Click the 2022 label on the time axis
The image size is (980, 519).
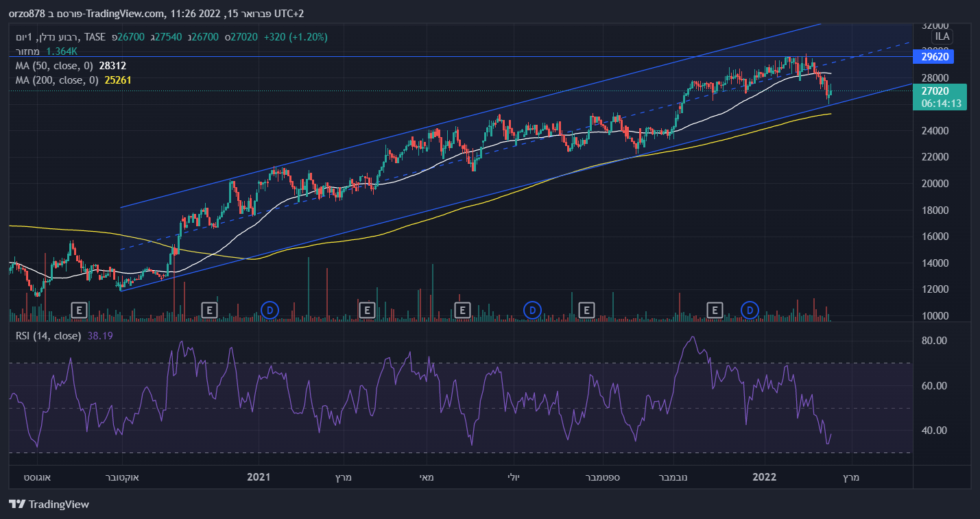(764, 477)
